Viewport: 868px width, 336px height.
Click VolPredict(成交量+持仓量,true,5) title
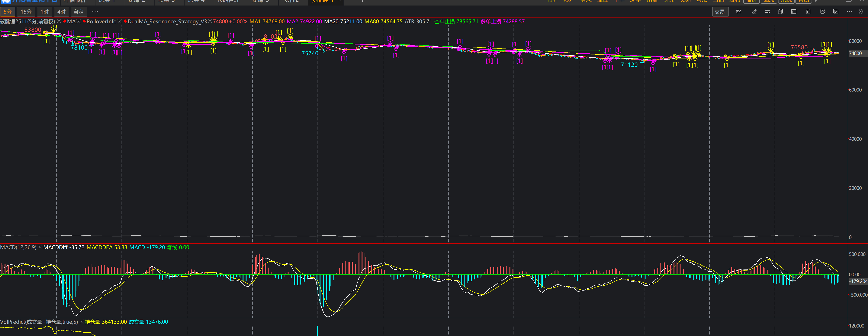[x=39, y=322]
